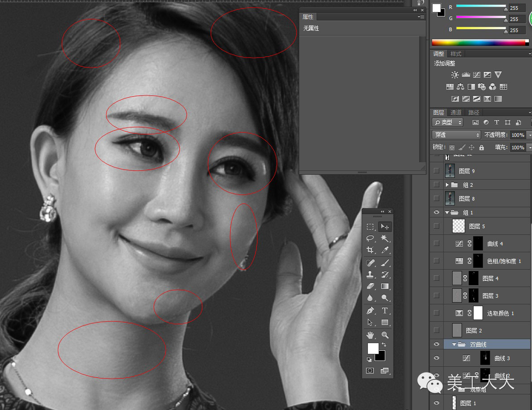532x410 pixels.
Task: Hide the 双曲线 group
Action: 437,344
